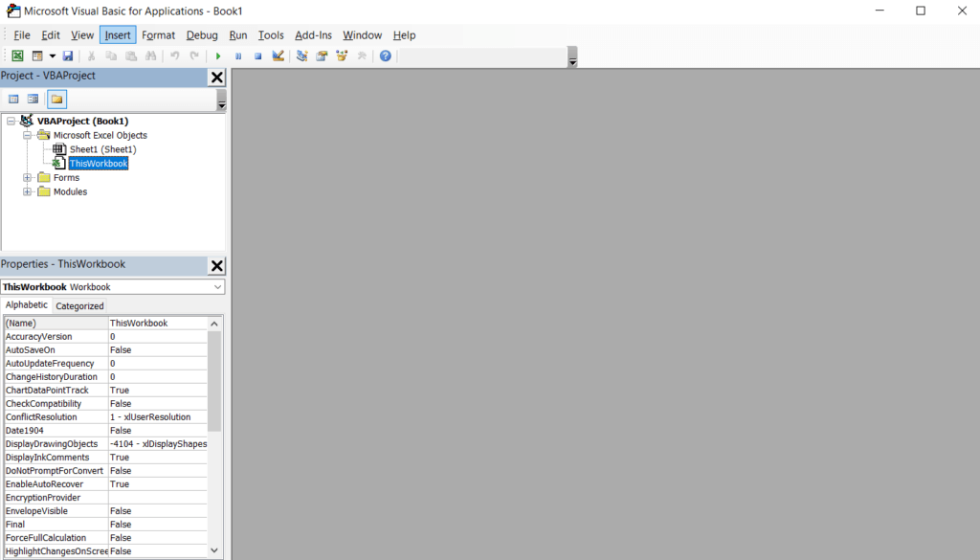Open Project Explorer toolbar icon
Screen dimensions: 980x560
click(301, 56)
